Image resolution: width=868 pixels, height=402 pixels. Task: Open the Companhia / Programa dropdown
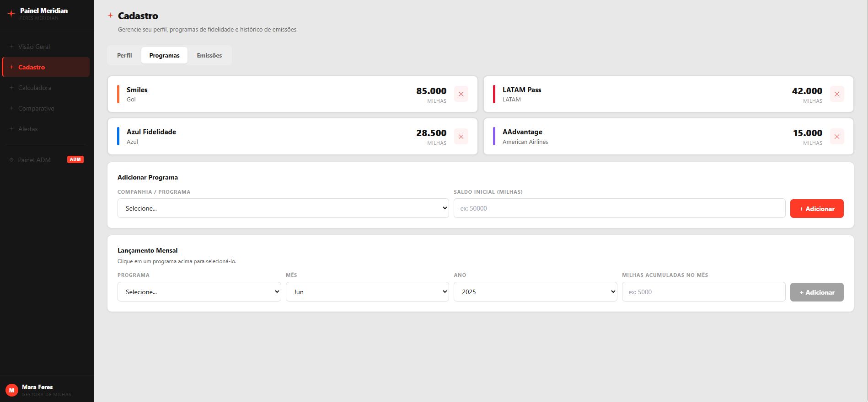[283, 208]
